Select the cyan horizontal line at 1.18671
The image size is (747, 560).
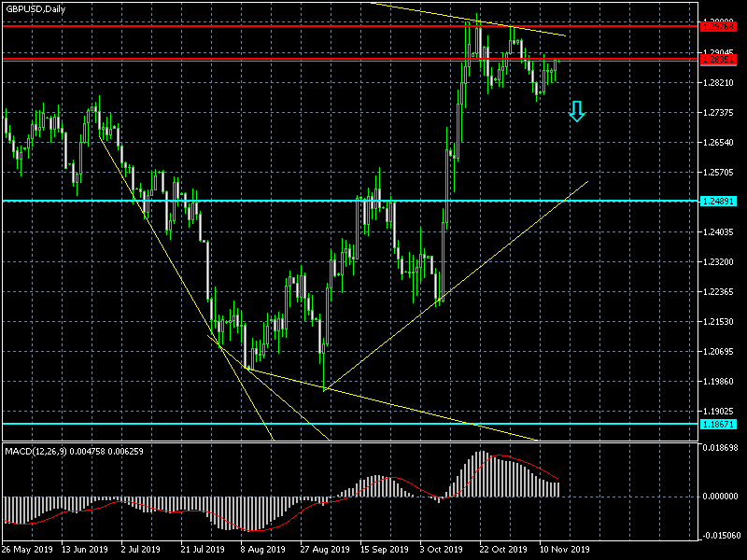coord(350,424)
